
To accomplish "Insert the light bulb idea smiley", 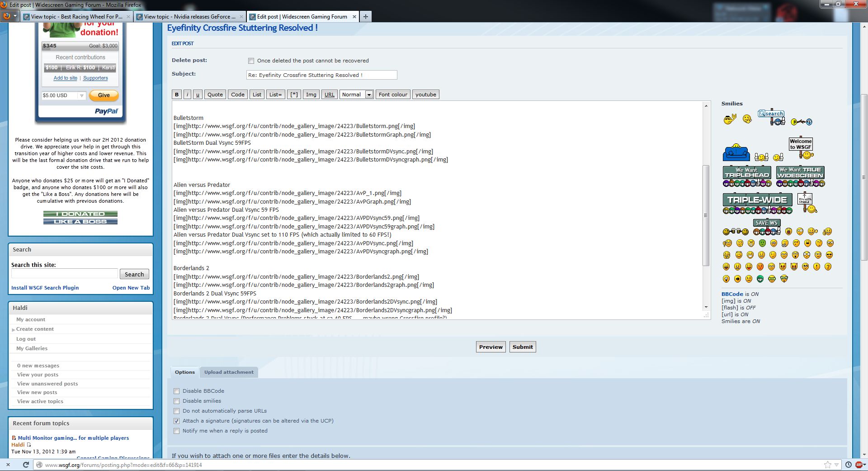I will 726,279.
